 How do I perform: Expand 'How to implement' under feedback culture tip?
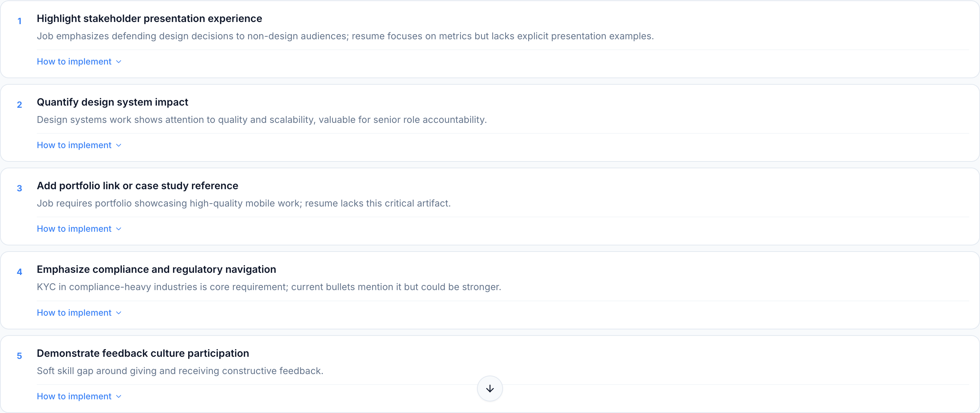[x=74, y=396]
